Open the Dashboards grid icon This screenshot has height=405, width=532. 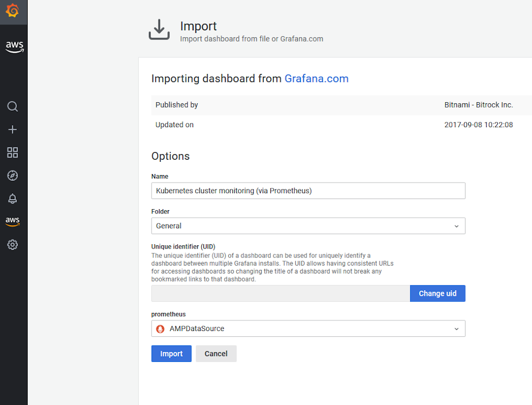[13, 153]
